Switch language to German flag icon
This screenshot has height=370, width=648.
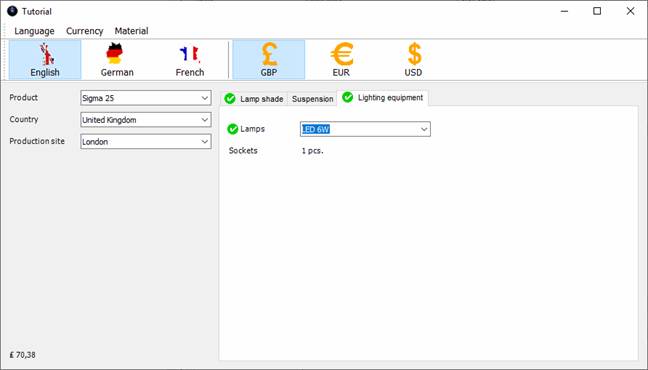[x=114, y=53]
